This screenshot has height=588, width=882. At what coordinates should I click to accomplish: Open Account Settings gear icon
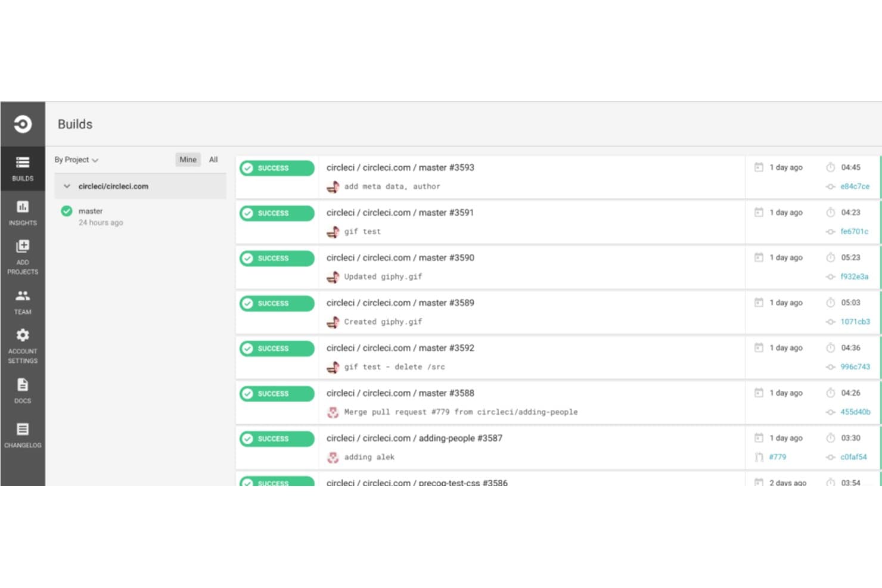23,335
